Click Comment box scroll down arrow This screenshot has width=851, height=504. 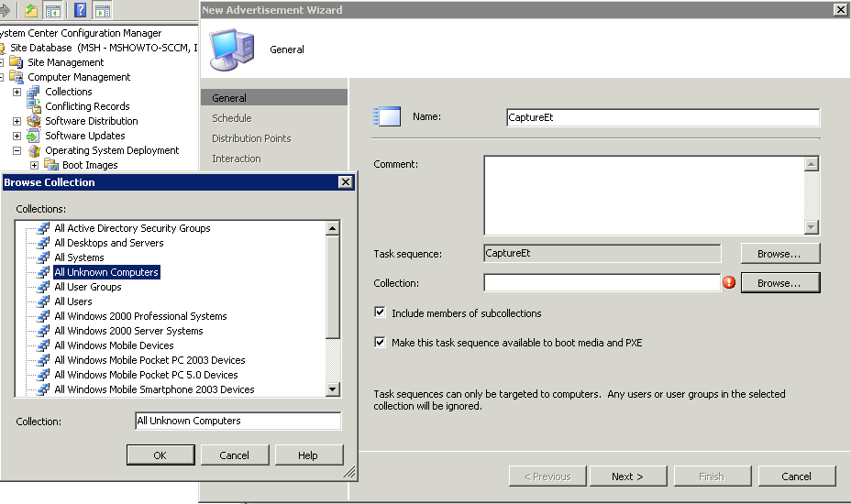point(812,226)
